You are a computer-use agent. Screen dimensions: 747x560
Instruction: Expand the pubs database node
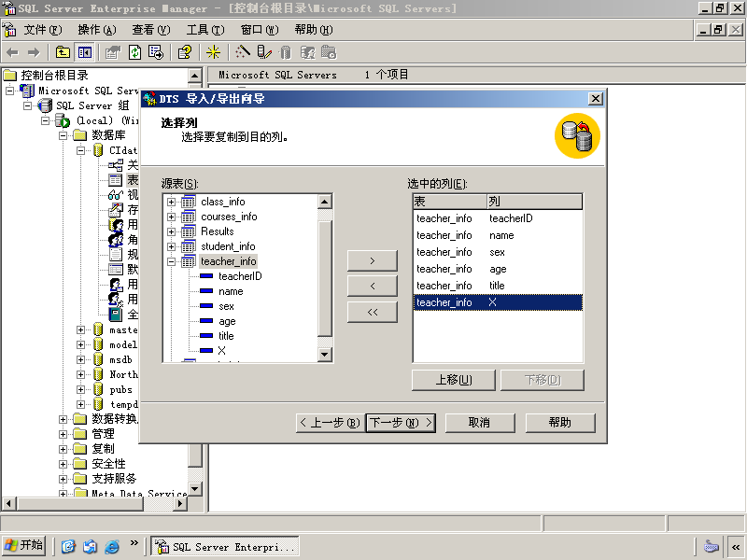pyautogui.click(x=80, y=389)
